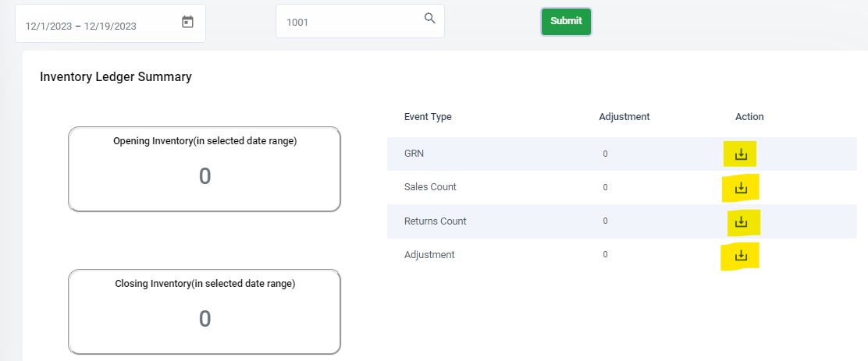Image resolution: width=868 pixels, height=361 pixels.
Task: Select the Sales Count row label
Action: tap(430, 187)
